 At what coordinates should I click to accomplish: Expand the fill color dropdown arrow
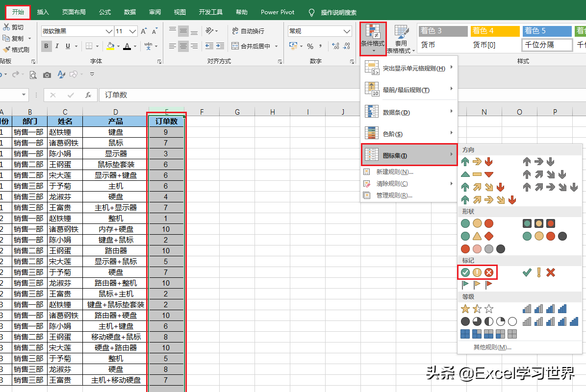[x=119, y=46]
